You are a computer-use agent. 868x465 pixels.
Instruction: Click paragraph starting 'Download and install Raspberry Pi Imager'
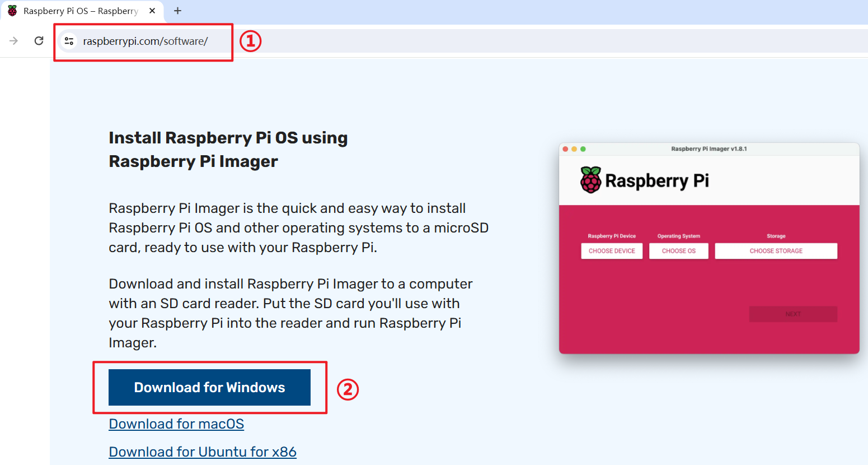point(291,313)
